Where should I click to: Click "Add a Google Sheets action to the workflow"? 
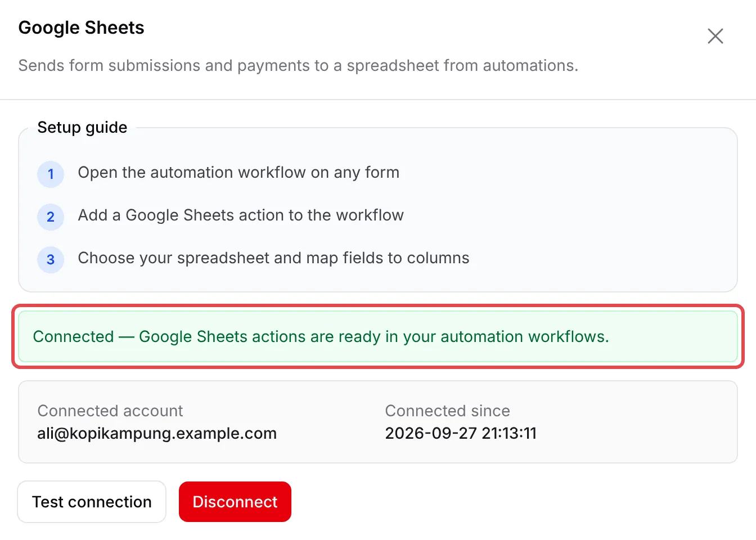[241, 215]
